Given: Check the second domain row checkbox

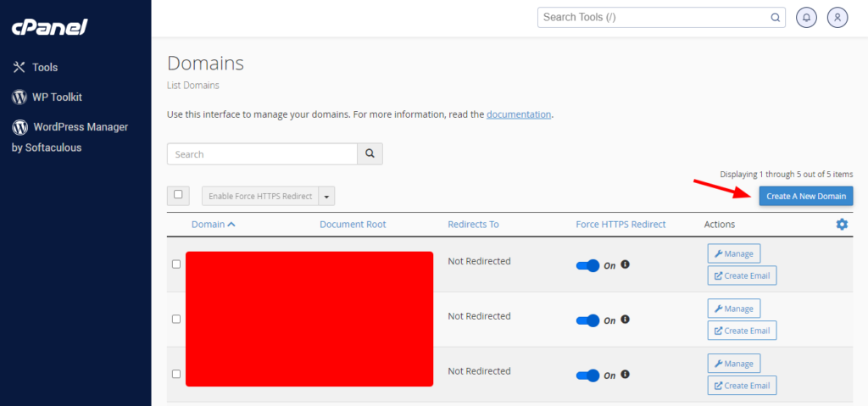Looking at the screenshot, I should (x=176, y=319).
